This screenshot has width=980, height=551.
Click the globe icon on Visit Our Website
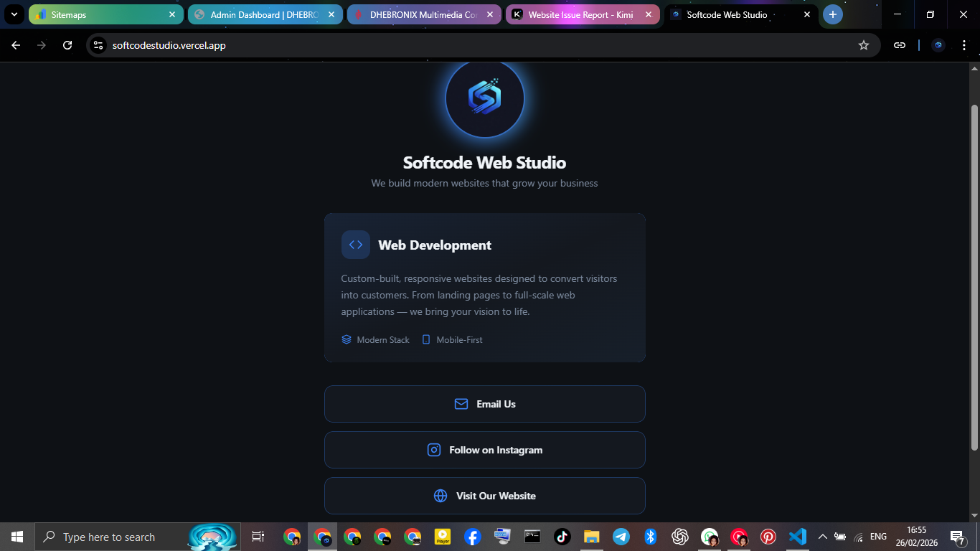coord(440,495)
